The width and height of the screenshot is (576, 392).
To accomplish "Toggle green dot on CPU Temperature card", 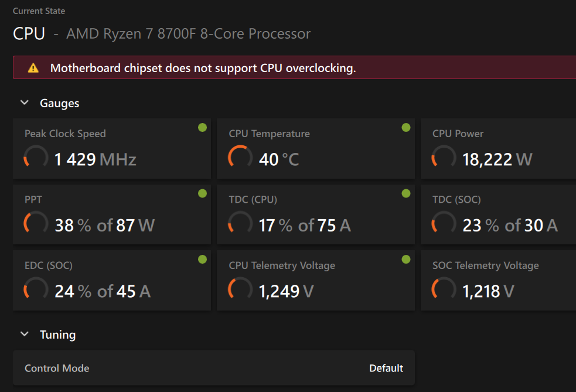I will [x=406, y=128].
